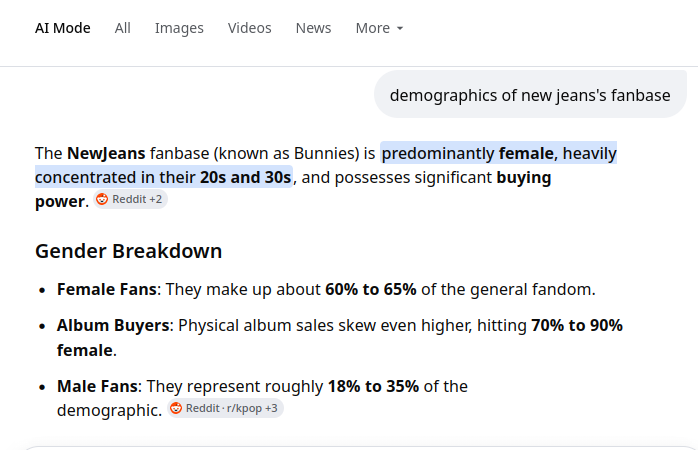Click the highlighted 'predominantly female' text

[467, 154]
